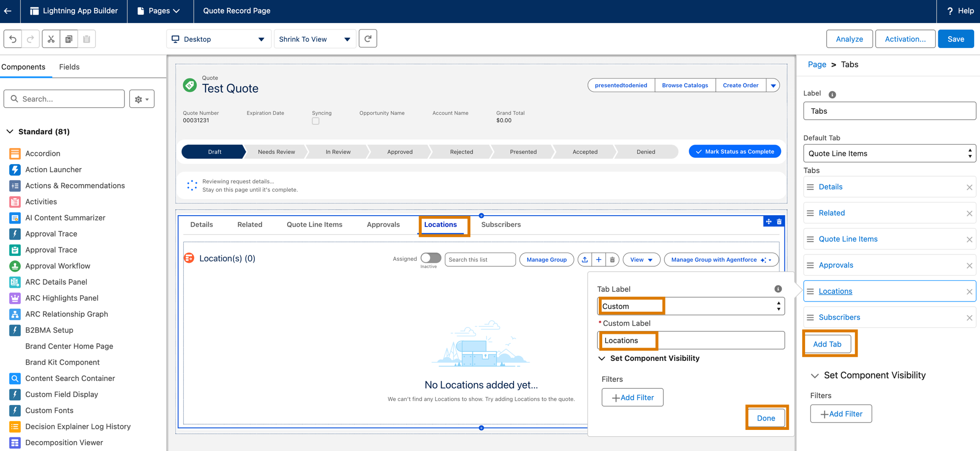Click Mark Status as Complete
980x451 pixels.
pyautogui.click(x=735, y=152)
